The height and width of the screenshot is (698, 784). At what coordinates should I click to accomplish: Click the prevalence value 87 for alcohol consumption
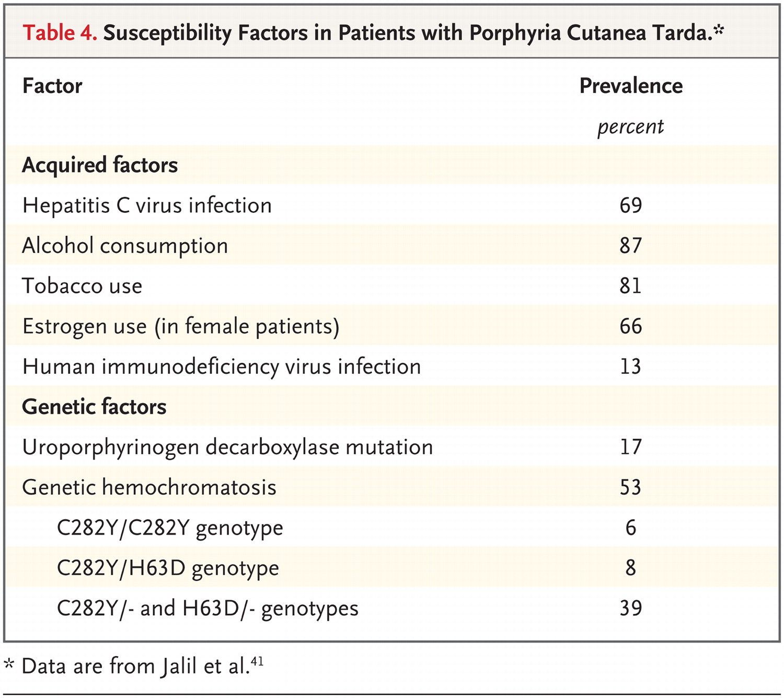[630, 246]
